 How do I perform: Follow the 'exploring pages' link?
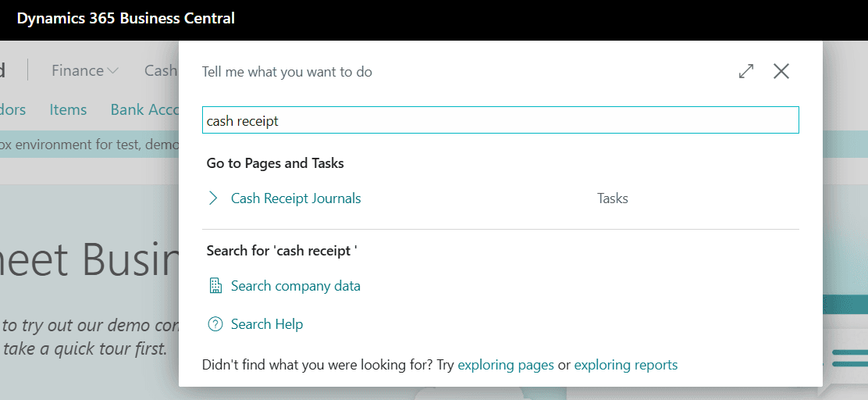point(506,365)
